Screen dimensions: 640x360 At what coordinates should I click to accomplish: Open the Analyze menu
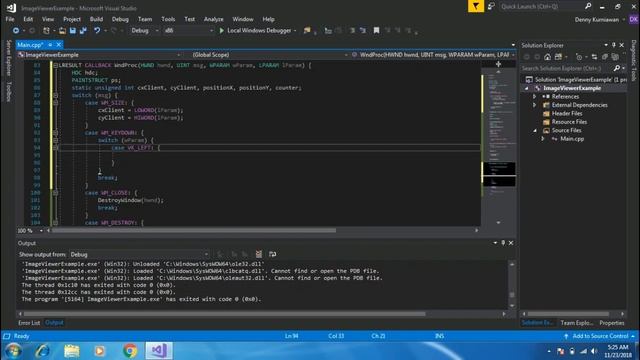click(x=213, y=19)
